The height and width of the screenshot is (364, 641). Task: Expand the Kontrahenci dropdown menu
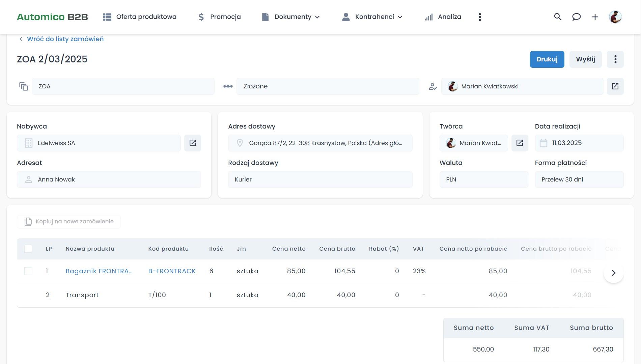[372, 17]
